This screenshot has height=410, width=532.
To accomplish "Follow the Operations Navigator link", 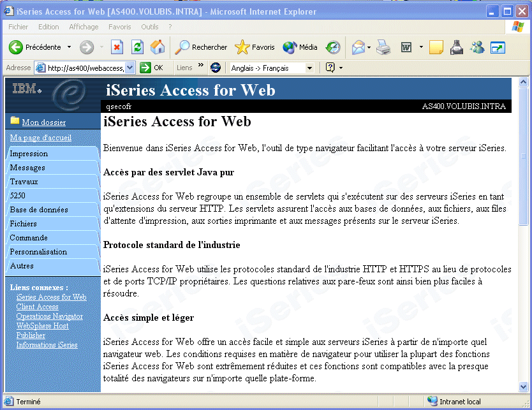I will (50, 316).
